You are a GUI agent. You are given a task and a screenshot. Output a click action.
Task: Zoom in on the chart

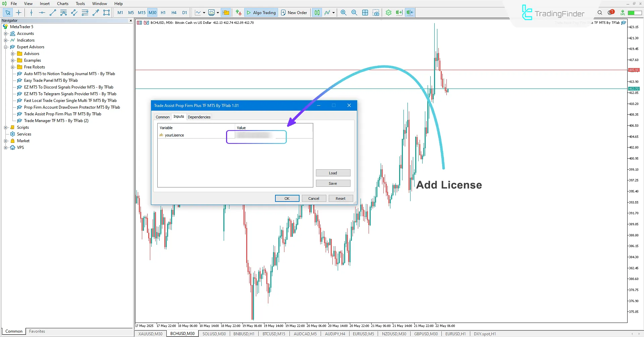343,12
